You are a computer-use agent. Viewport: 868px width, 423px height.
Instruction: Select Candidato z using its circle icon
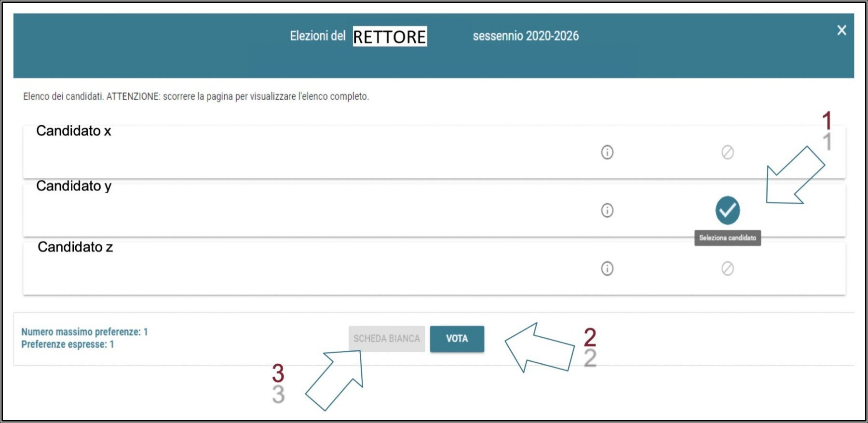[728, 268]
